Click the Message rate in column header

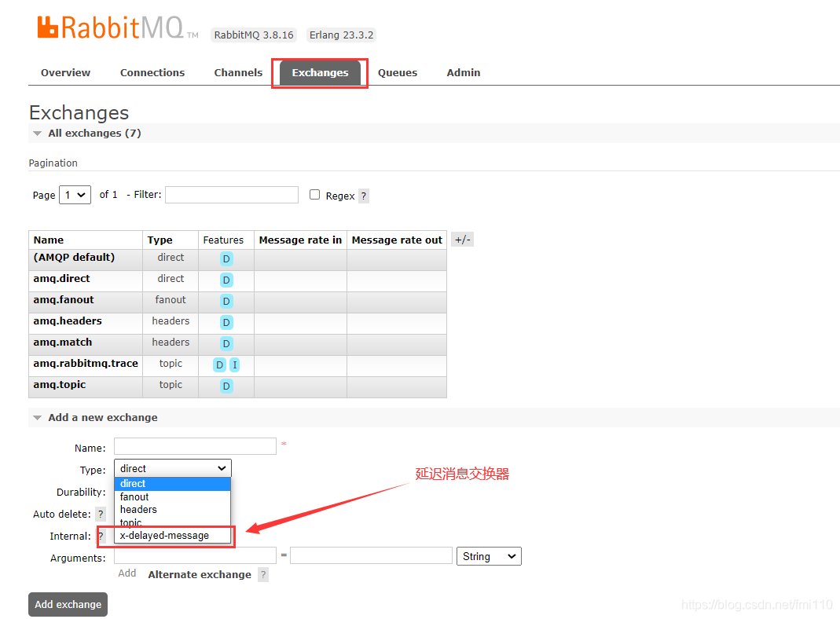pyautogui.click(x=300, y=240)
